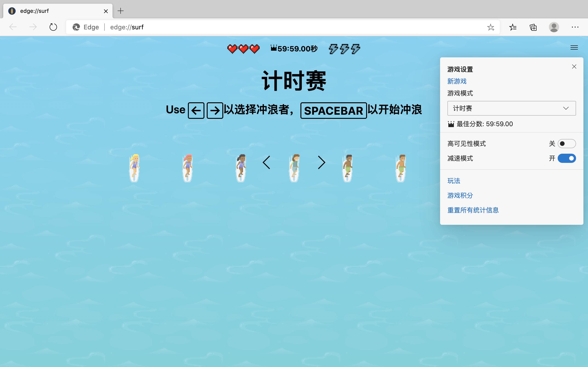The height and width of the screenshot is (367, 588).
Task: Open the 玩法 how-to-play link
Action: [454, 181]
